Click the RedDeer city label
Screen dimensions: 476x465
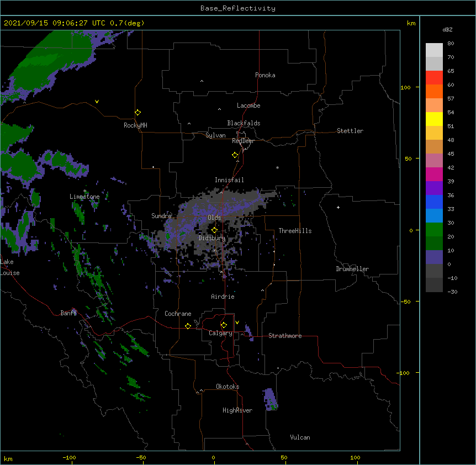[243, 141]
